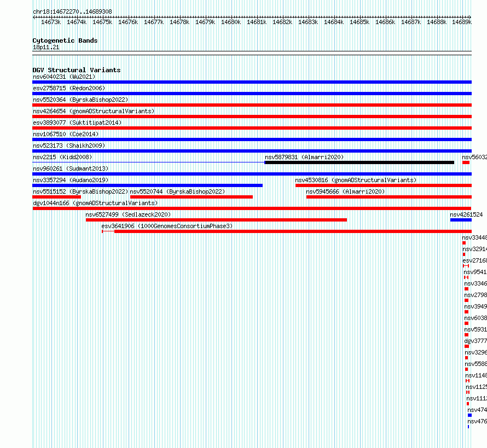Image resolution: width=487 pixels, height=448 pixels.
Task: Click the 14684k ruler tick label
Action: point(334,22)
